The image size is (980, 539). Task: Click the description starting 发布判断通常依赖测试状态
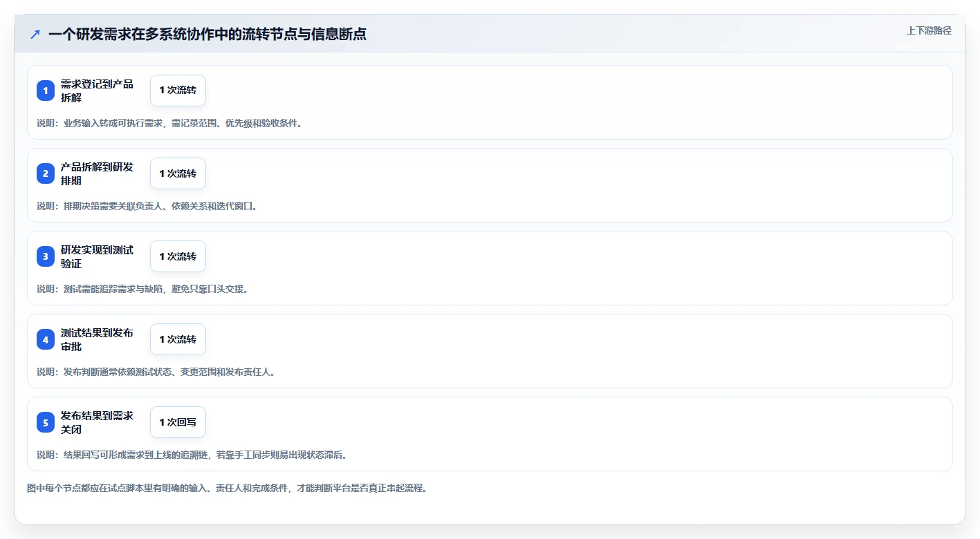click(156, 372)
